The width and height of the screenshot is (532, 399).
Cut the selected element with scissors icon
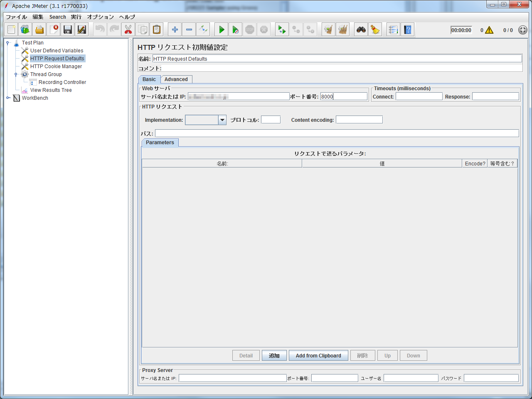128,30
